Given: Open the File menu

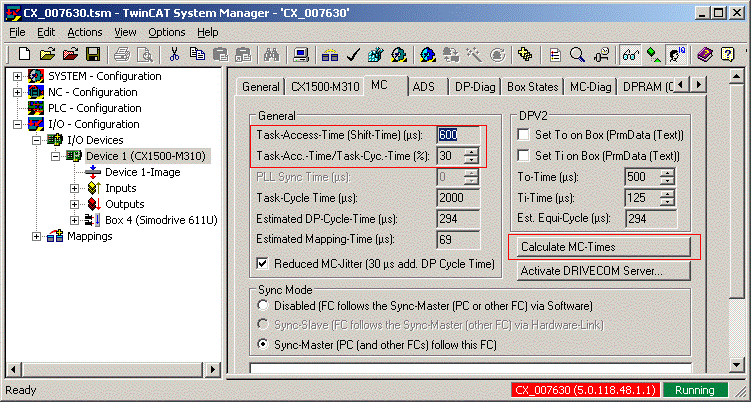Looking at the screenshot, I should [x=17, y=32].
